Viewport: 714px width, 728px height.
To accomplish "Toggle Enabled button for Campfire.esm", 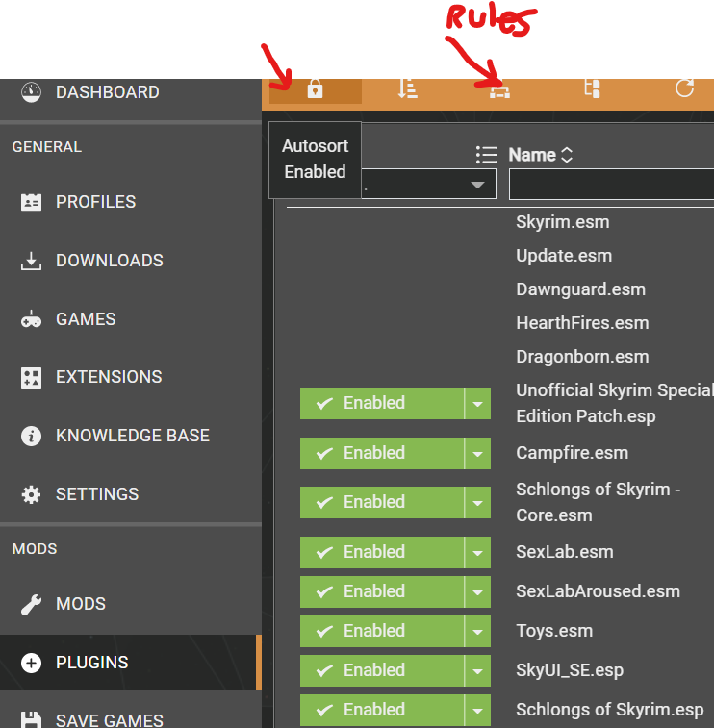I will pyautogui.click(x=382, y=453).
